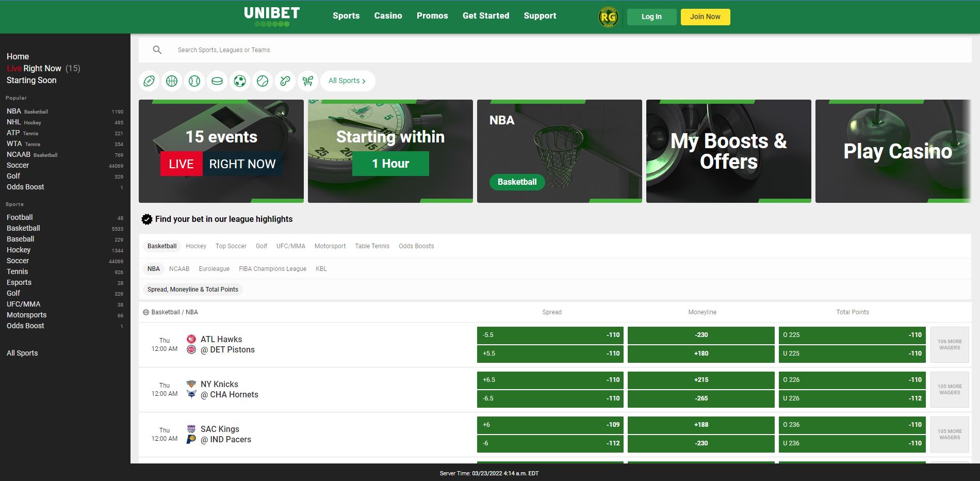Open My Boosts & Offers banner
This screenshot has height=481, width=980.
pos(729,151)
